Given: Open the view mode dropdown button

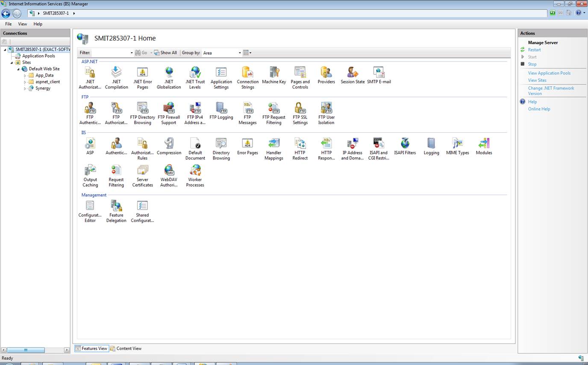Looking at the screenshot, I should 247,53.
